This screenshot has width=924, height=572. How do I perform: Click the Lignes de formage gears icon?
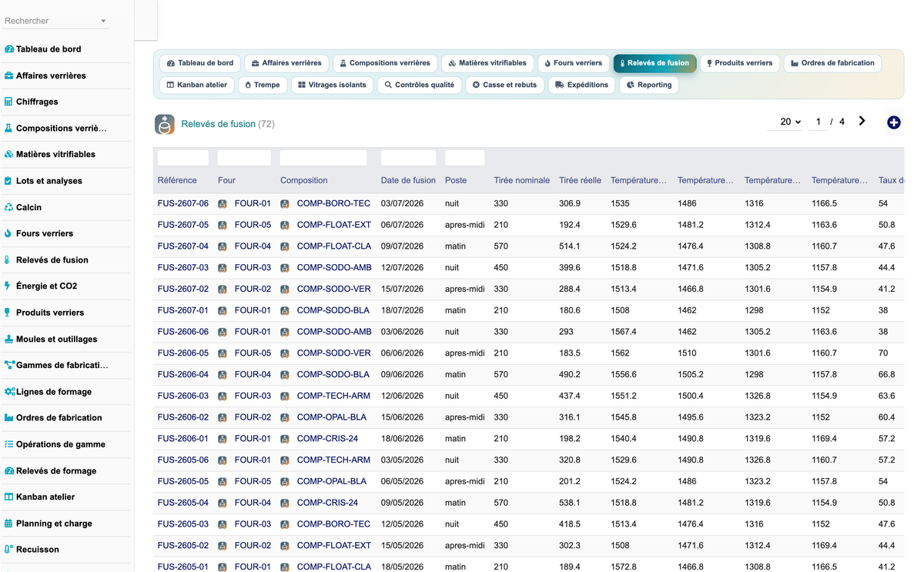(x=9, y=392)
